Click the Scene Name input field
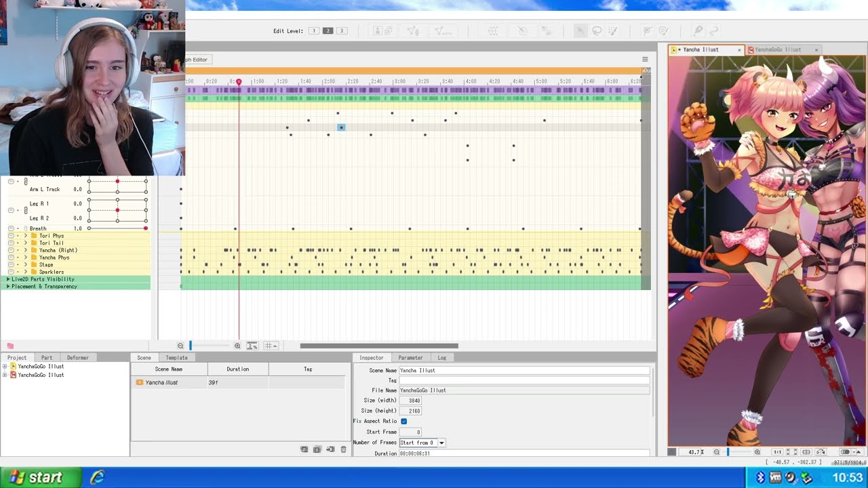Screen dimensions: 868x488 [x=524, y=371]
